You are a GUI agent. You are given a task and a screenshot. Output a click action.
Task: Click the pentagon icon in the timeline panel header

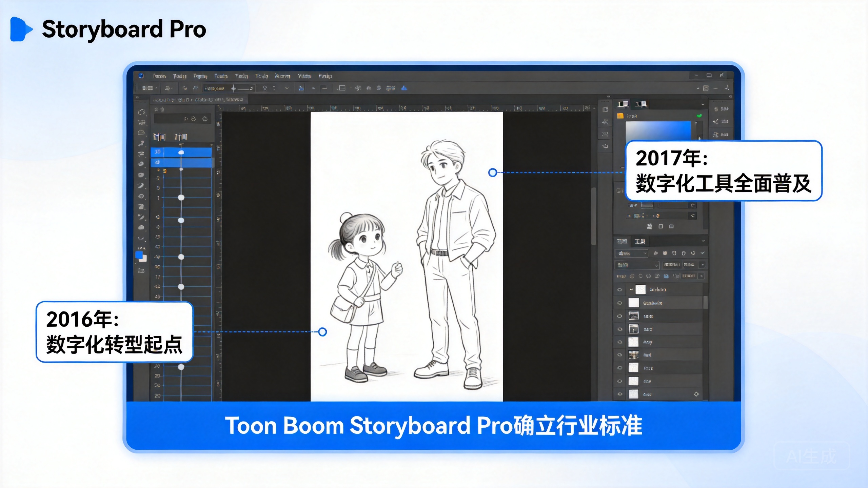click(205, 119)
